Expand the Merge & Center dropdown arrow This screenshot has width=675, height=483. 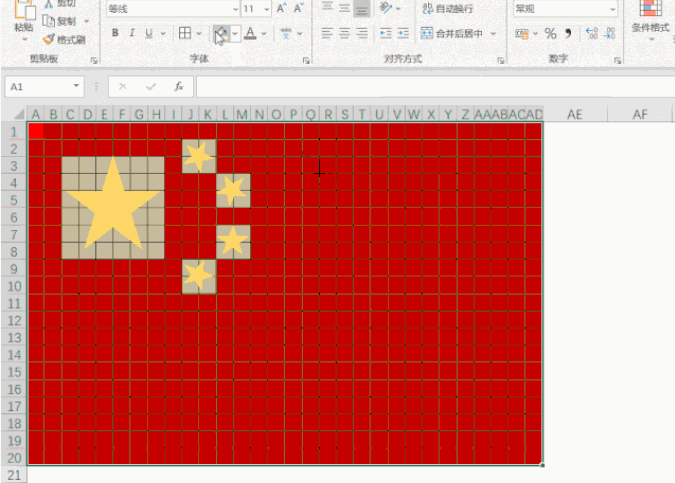click(493, 33)
